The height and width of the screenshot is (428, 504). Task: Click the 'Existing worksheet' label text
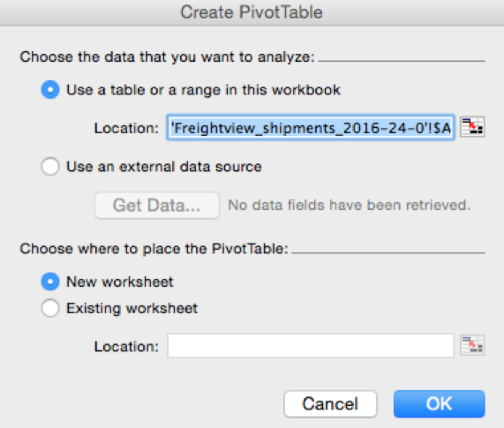tap(132, 308)
